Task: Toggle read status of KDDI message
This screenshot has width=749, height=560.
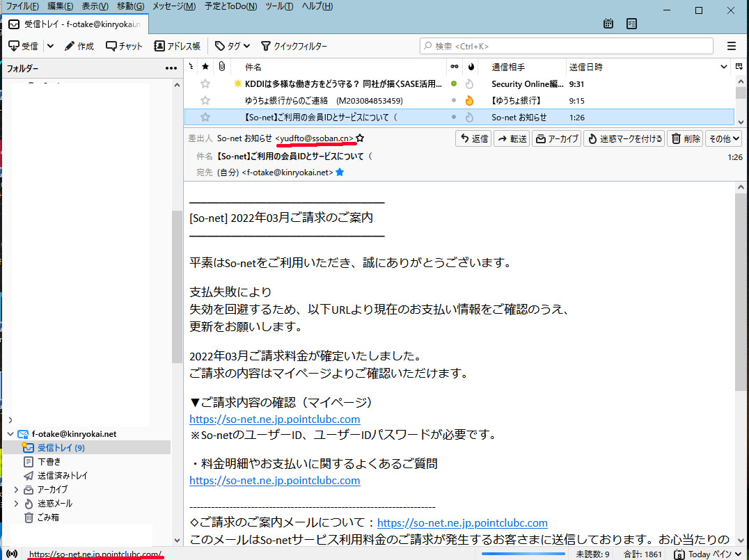Action: pos(454,83)
